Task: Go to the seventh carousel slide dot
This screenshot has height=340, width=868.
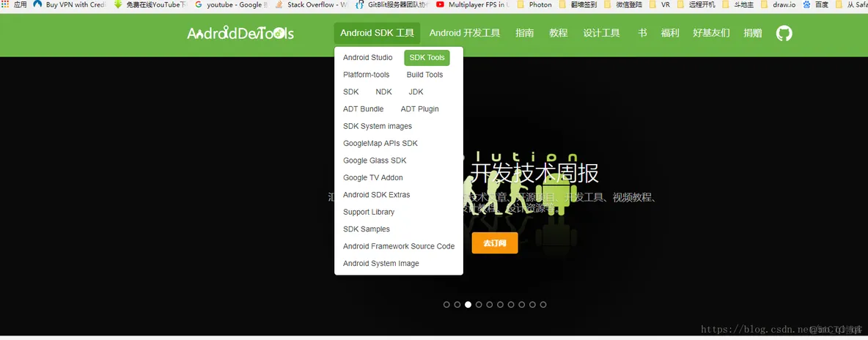Action: tap(511, 305)
